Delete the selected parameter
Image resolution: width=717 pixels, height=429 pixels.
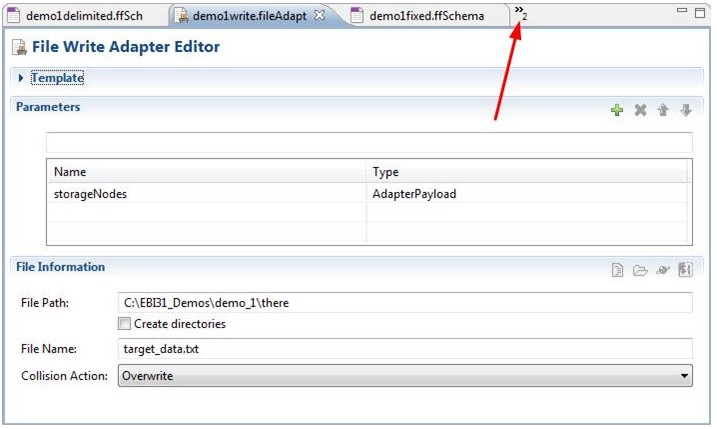[x=640, y=110]
